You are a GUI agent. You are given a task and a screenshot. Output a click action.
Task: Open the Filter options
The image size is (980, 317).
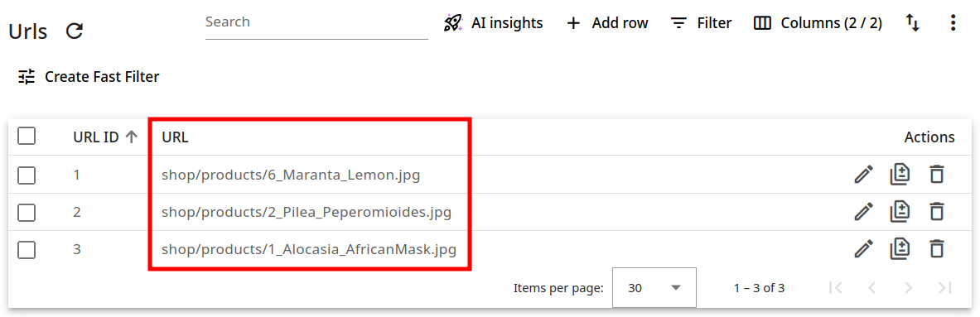pos(701,23)
